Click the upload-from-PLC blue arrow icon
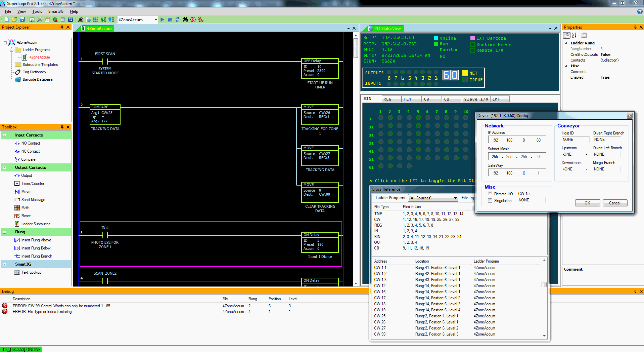This screenshot has width=644, height=352. pyautogui.click(x=111, y=19)
